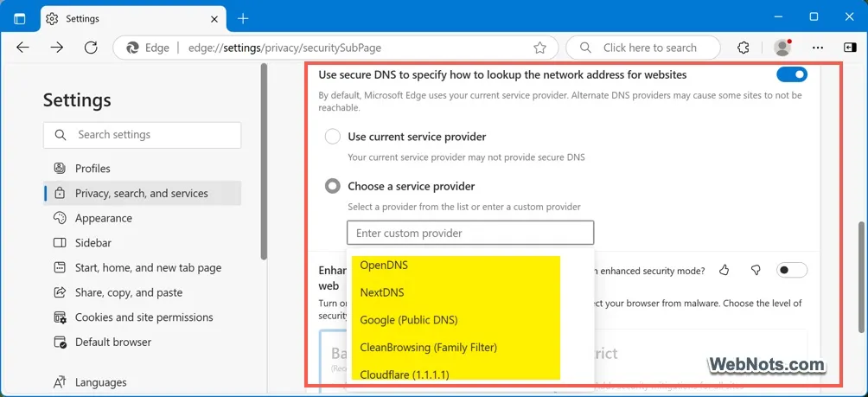Viewport: 868px width, 397px height.
Task: Select Use current service provider radio
Action: click(x=332, y=137)
